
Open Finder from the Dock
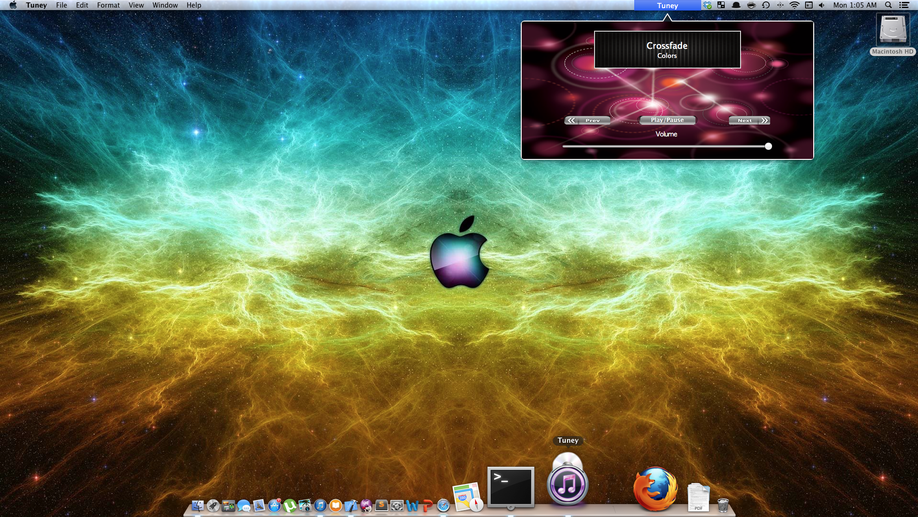pyautogui.click(x=198, y=505)
